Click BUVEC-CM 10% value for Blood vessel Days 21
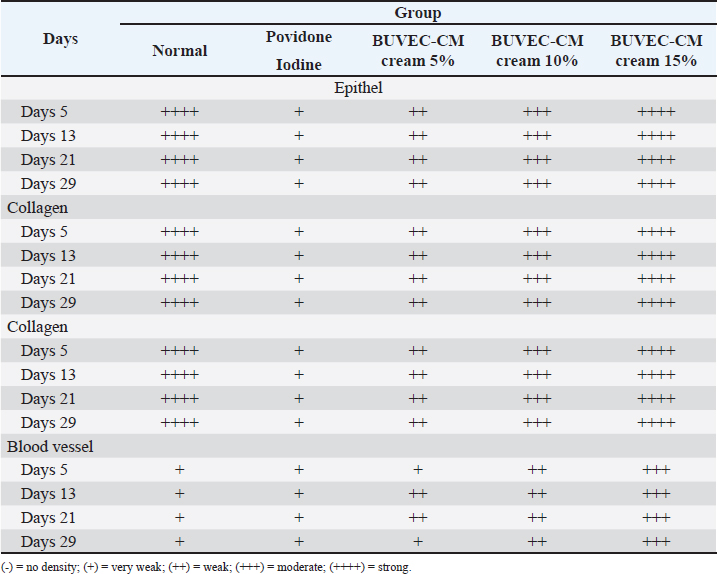Viewport: 717px width, 574px height. [x=537, y=518]
